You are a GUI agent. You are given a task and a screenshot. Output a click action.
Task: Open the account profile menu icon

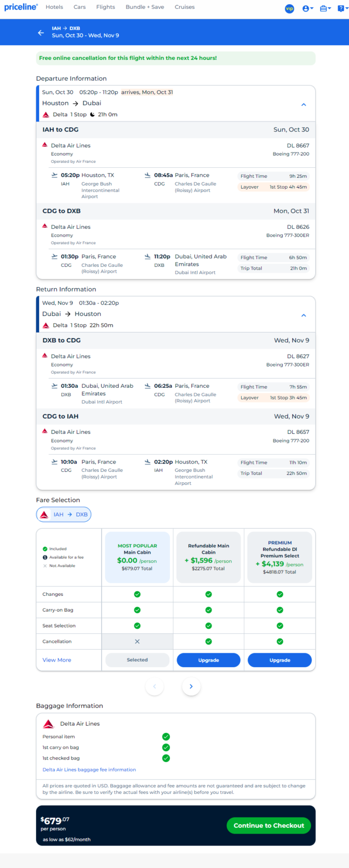coord(307,8)
